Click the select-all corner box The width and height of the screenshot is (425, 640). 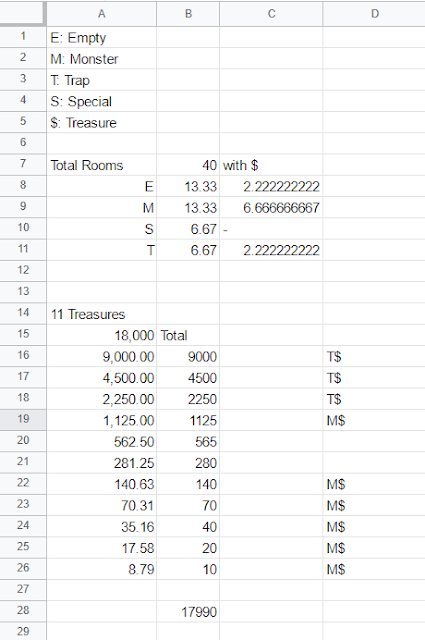pos(22,14)
